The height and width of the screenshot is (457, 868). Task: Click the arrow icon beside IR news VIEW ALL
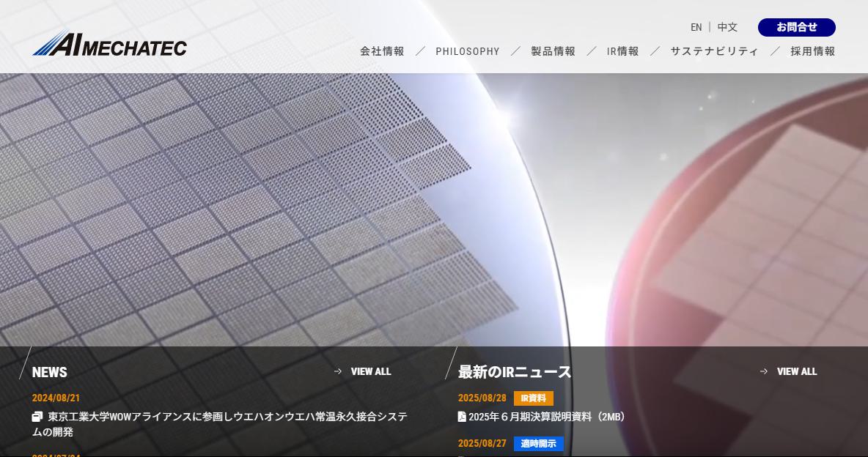[x=764, y=371]
